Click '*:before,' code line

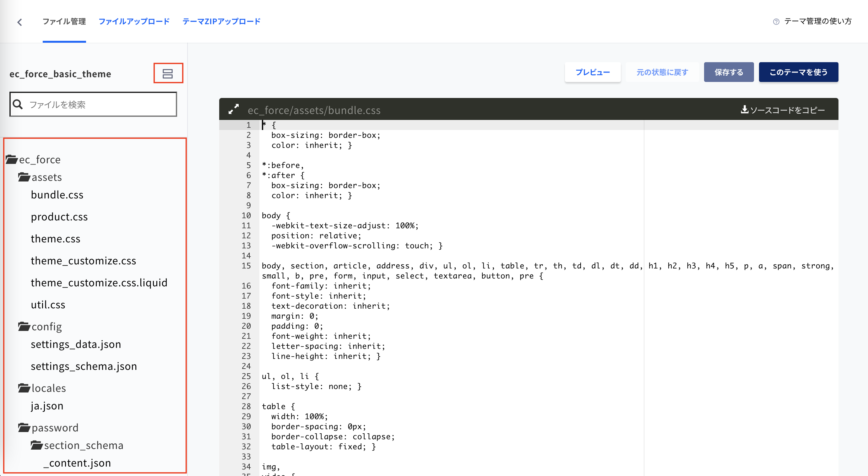283,165
